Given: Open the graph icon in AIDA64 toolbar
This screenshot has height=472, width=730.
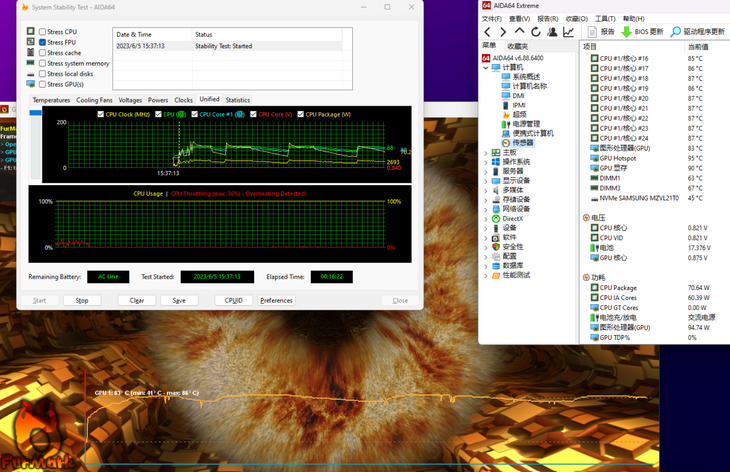Looking at the screenshot, I should (x=568, y=32).
